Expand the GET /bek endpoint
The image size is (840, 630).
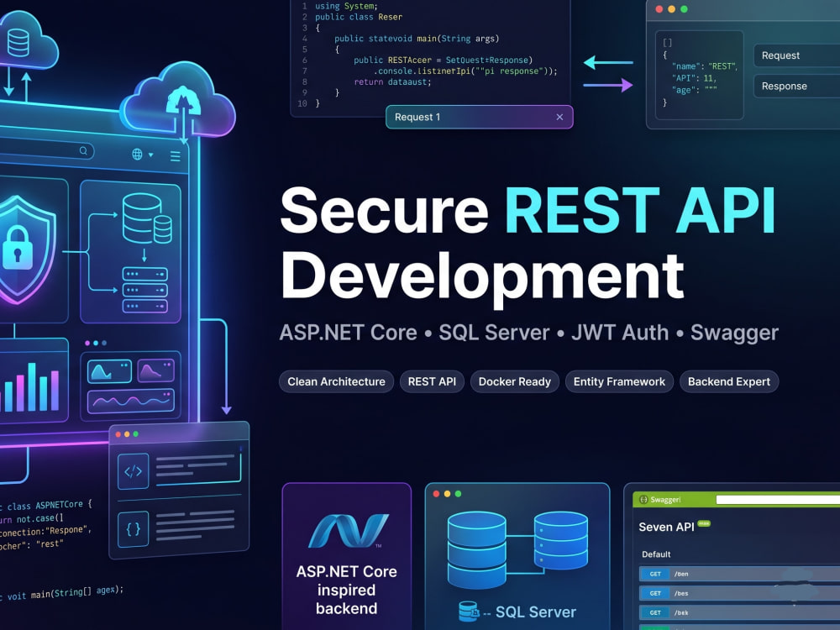[739, 612]
